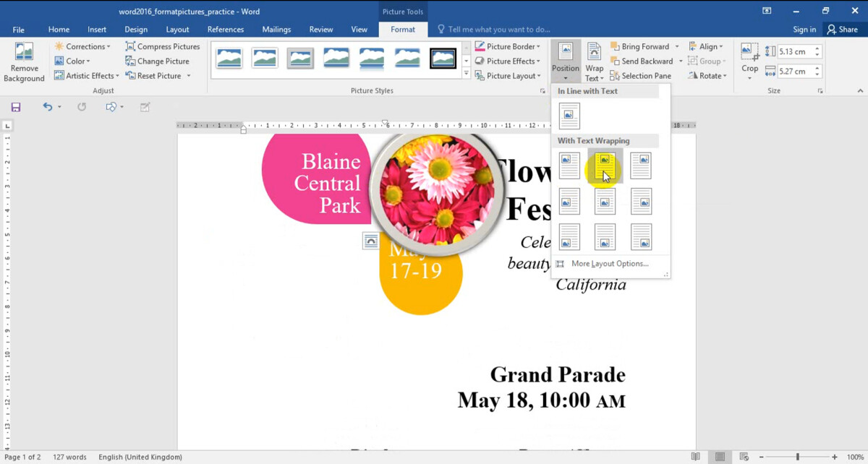Select Bottom Center with square wrapping position
The image size is (868, 464).
[x=605, y=236]
